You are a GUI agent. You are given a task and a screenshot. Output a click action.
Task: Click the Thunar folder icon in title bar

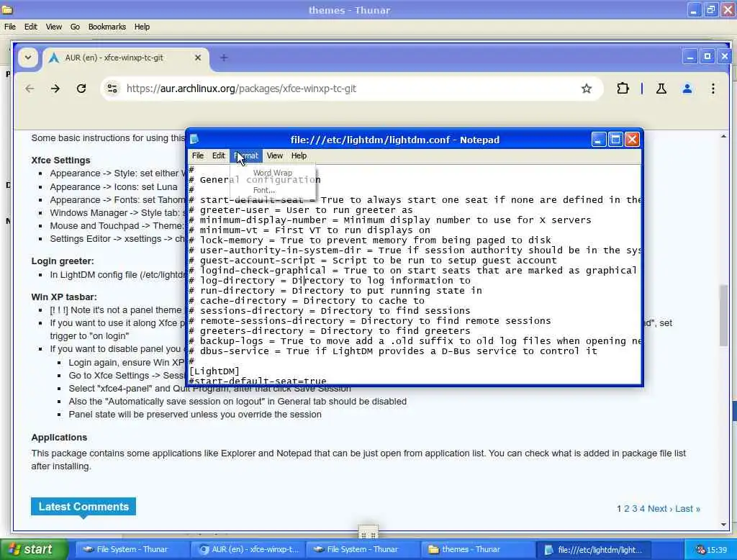pyautogui.click(x=7, y=9)
